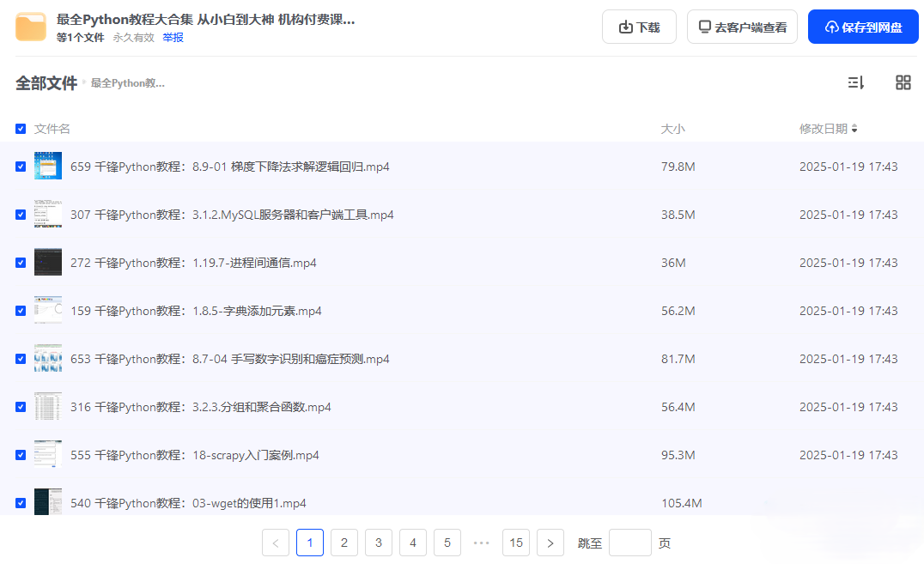Click the 文件名 column header
This screenshot has width=924, height=564.
(52, 129)
